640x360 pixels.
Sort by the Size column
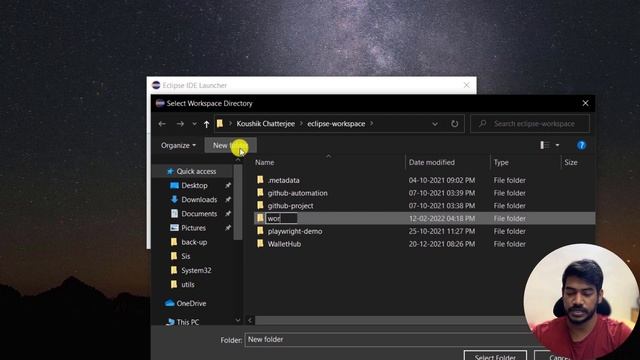[571, 162]
